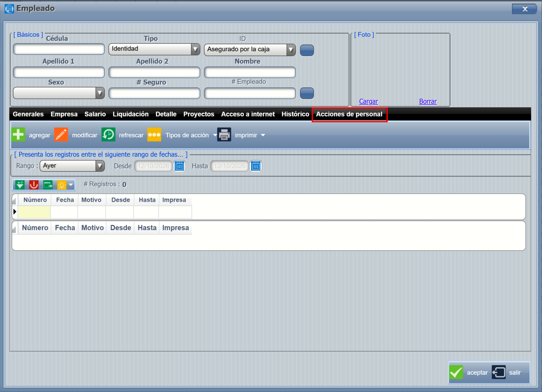This screenshot has width=542, height=392.
Task: Open the calendar picker next to Hasta
Action: 256,166
